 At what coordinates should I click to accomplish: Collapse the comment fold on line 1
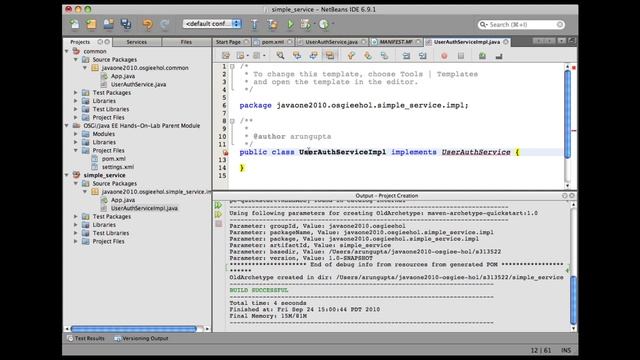[232, 66]
